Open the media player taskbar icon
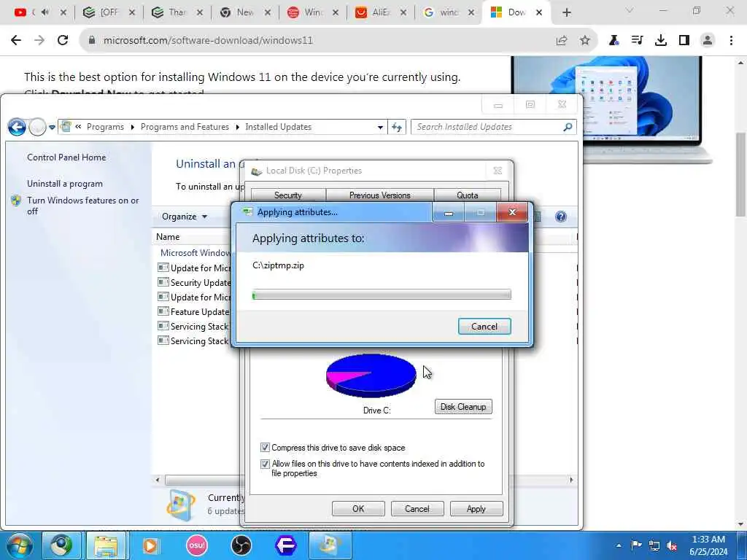This screenshot has width=747, height=560. (x=150, y=545)
